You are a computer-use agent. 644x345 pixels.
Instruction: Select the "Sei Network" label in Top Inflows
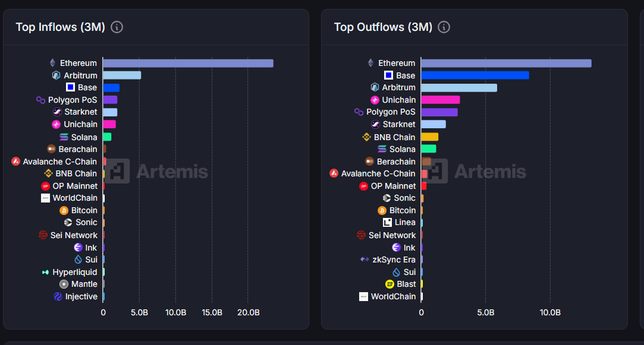(74, 235)
